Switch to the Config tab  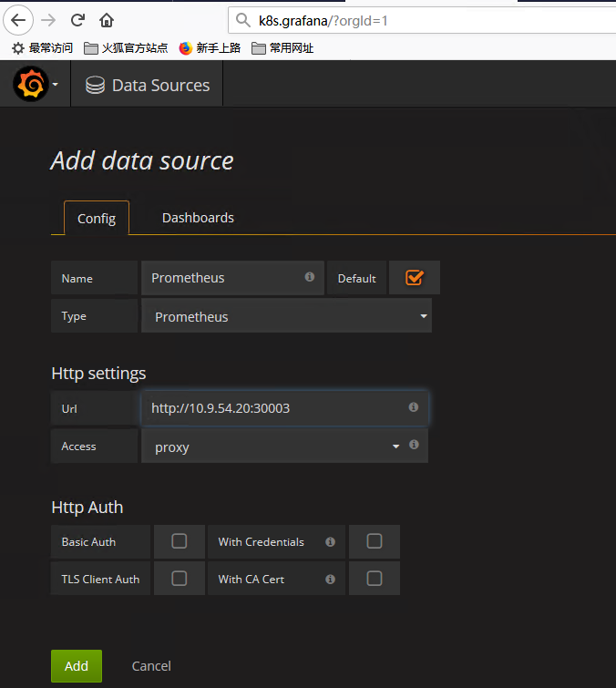tap(97, 218)
